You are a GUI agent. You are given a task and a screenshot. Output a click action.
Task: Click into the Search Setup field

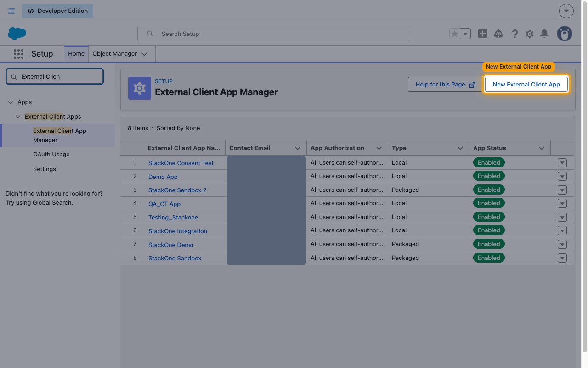pos(273,34)
